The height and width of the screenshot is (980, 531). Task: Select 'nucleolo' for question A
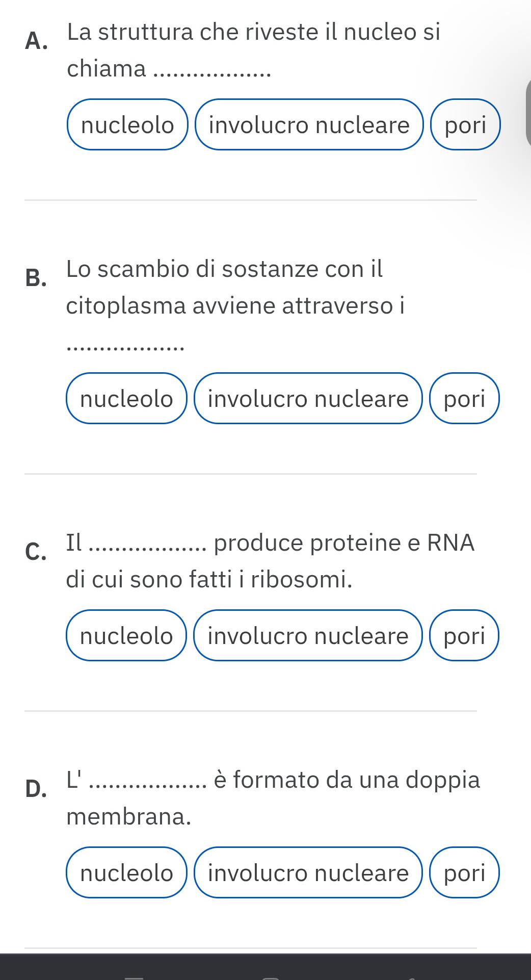(127, 125)
